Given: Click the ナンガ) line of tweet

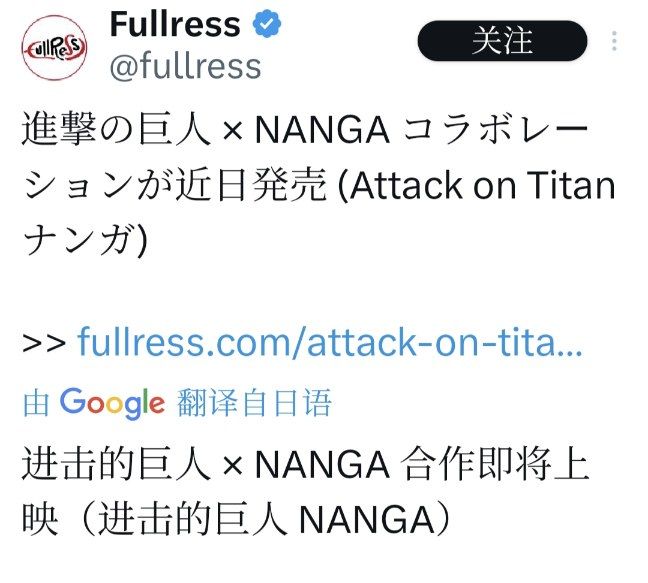Looking at the screenshot, I should 83,241.
